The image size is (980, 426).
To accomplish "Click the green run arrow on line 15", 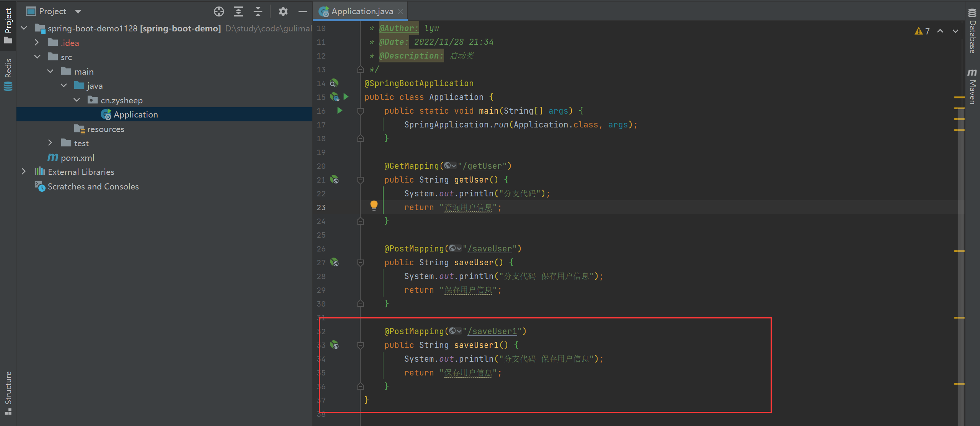I will (x=346, y=96).
